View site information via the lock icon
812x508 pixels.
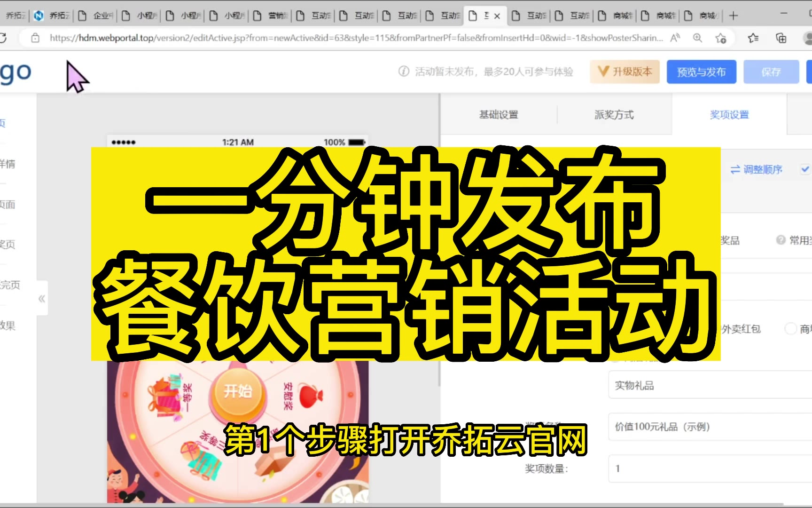click(x=35, y=38)
